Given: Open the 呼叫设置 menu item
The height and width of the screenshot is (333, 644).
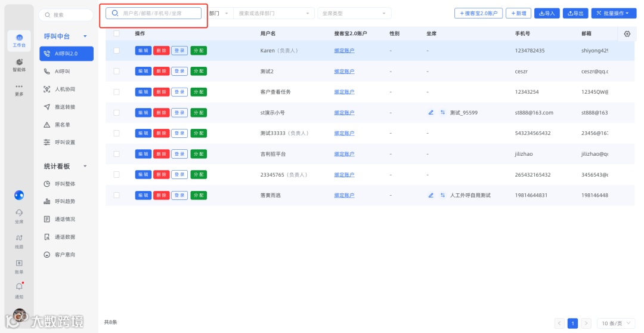Looking at the screenshot, I should (x=67, y=142).
